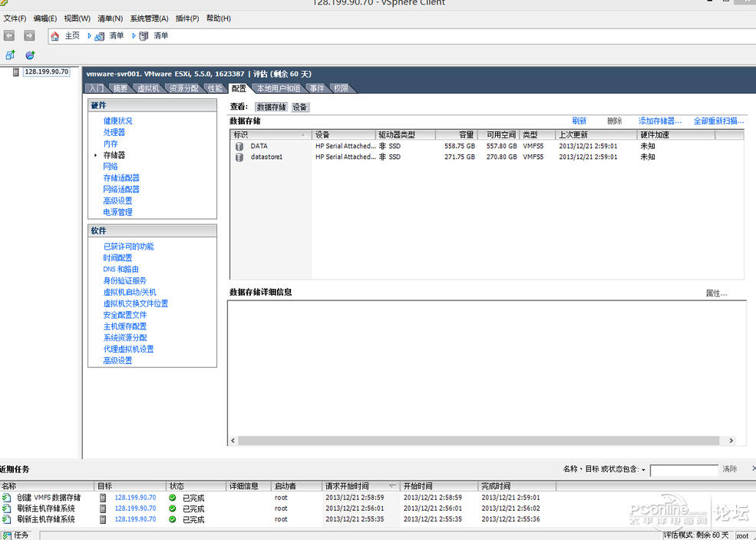Click target host icon in 2:55:35 task row
Image resolution: width=756 pixels, height=540 pixels.
tap(103, 520)
